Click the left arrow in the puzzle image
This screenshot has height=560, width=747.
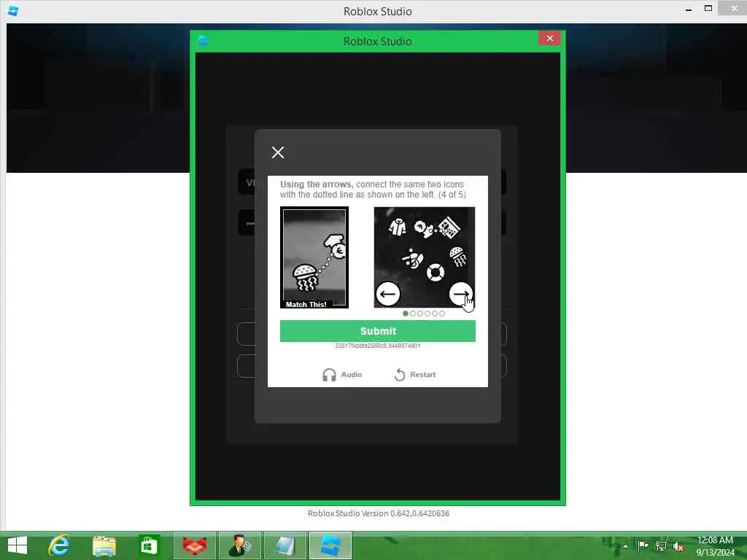pos(388,294)
